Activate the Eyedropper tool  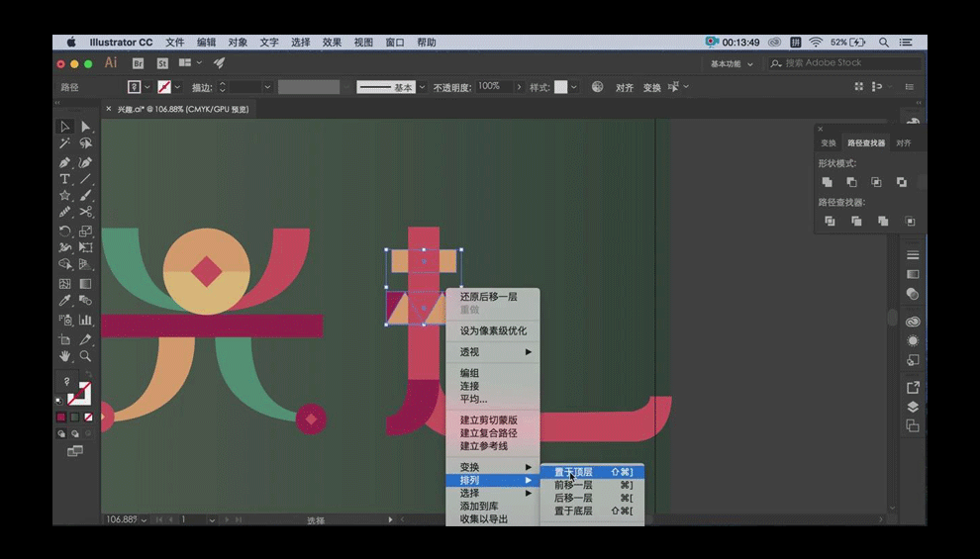[x=64, y=301]
